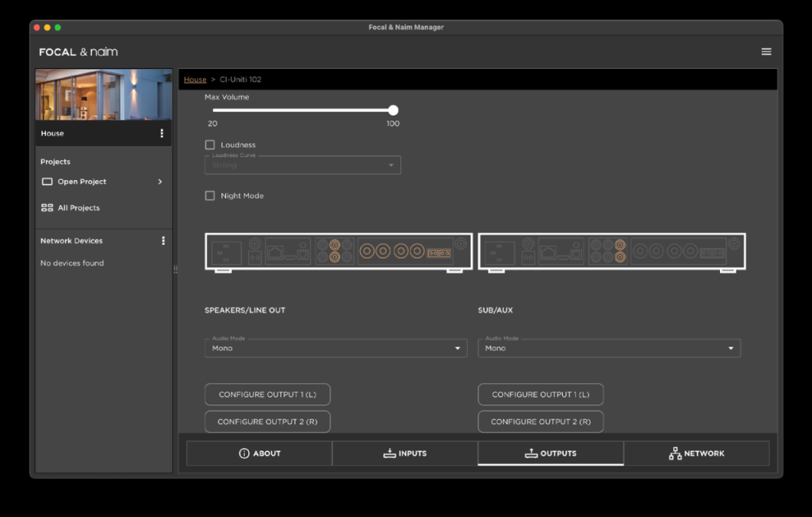Open the Loudness Curve dropdown

pyautogui.click(x=302, y=165)
